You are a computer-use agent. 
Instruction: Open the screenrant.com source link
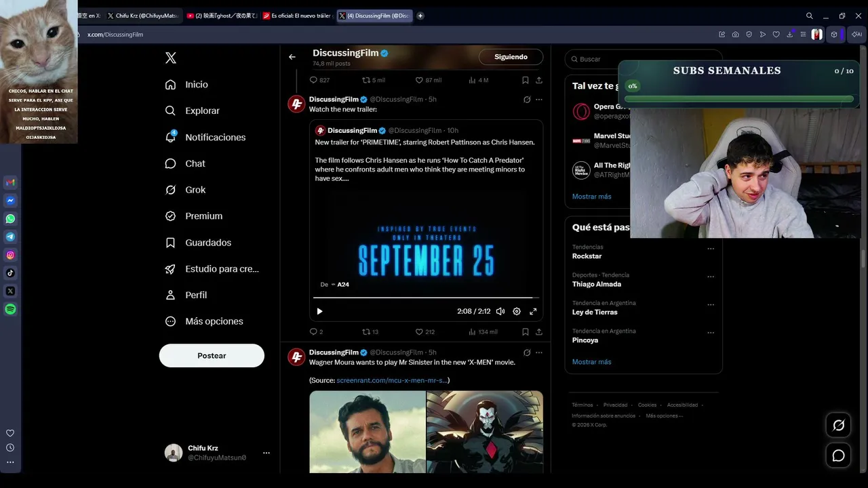(392, 380)
